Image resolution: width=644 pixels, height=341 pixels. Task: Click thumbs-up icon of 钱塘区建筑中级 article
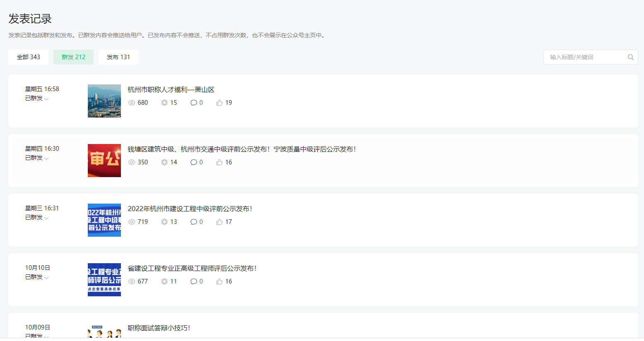(x=219, y=162)
